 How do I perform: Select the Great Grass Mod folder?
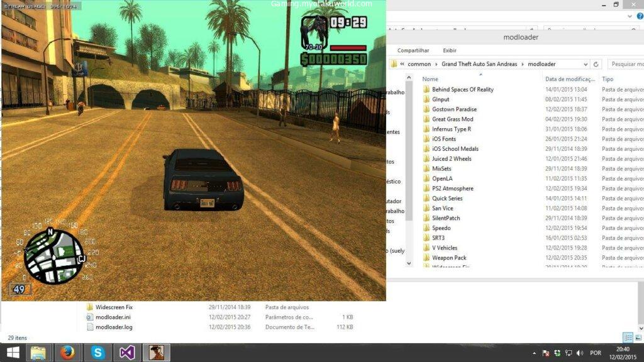453,119
